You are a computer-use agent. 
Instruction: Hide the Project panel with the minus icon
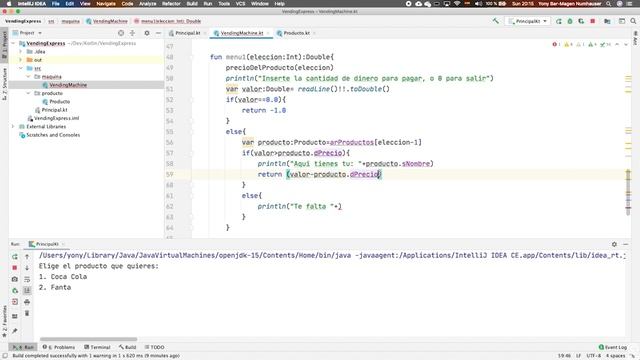pyautogui.click(x=158, y=33)
